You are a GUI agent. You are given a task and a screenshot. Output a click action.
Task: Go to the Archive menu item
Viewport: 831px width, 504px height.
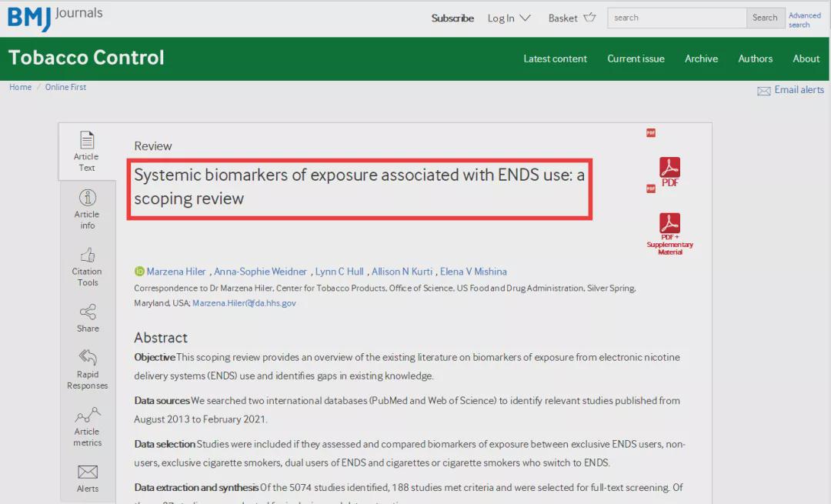click(x=701, y=58)
